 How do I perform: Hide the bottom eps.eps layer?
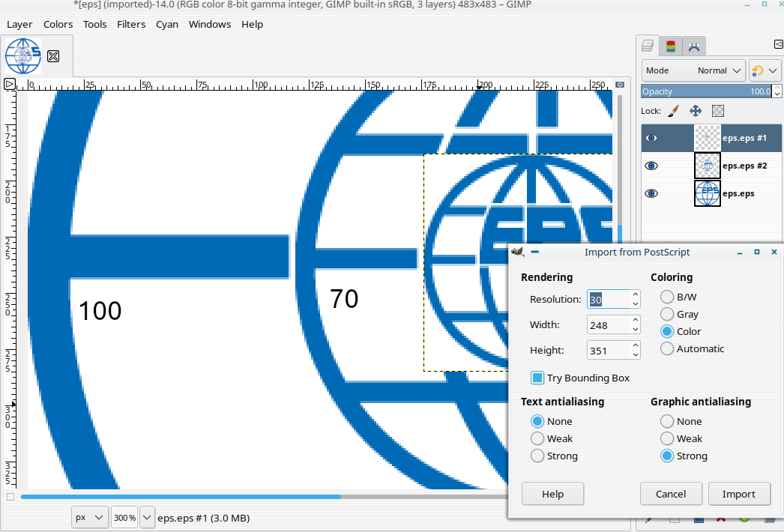click(651, 193)
